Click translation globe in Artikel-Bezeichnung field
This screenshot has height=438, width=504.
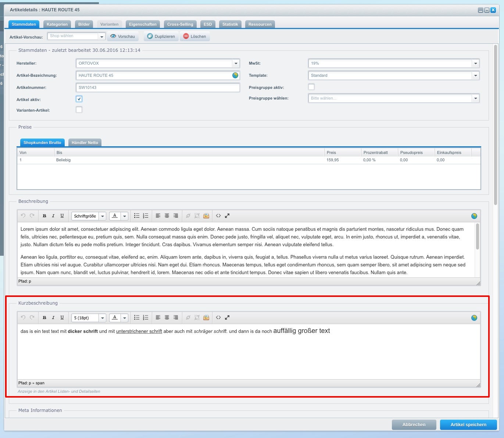(x=235, y=75)
